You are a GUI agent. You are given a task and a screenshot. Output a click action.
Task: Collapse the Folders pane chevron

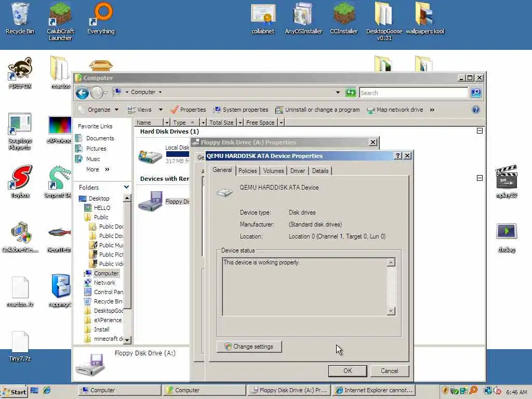point(126,187)
